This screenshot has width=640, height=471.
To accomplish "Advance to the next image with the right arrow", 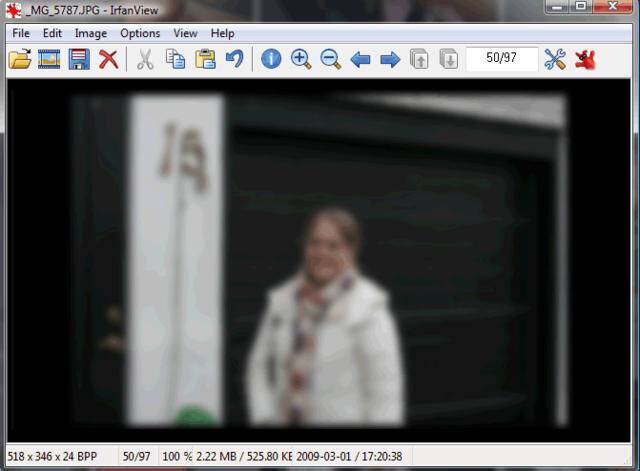I will coord(390,59).
